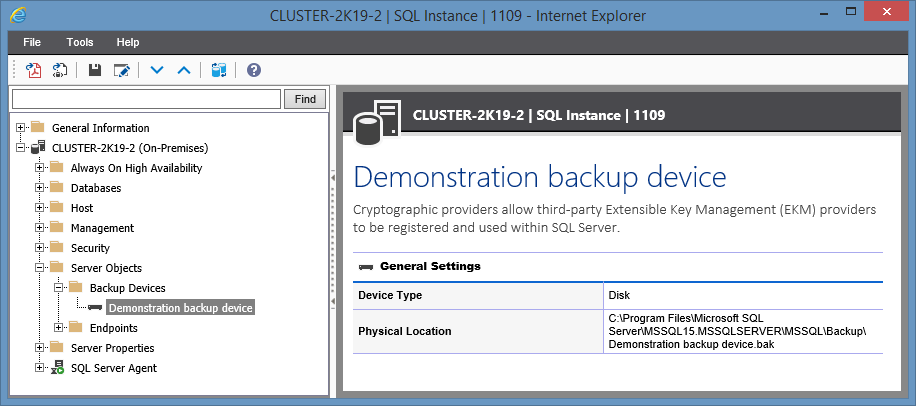Image resolution: width=916 pixels, height=406 pixels.
Task: Open the File menu
Action: coord(32,42)
